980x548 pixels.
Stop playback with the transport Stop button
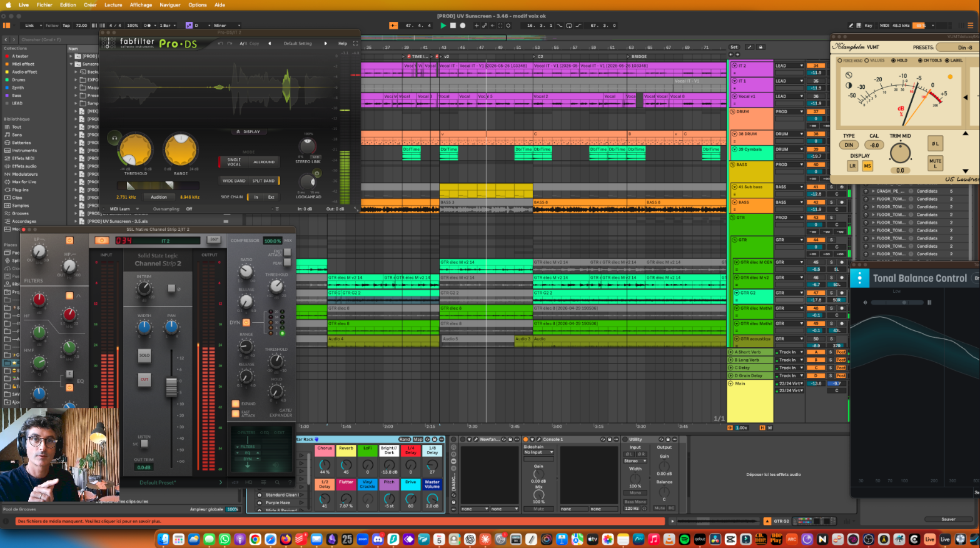point(453,26)
